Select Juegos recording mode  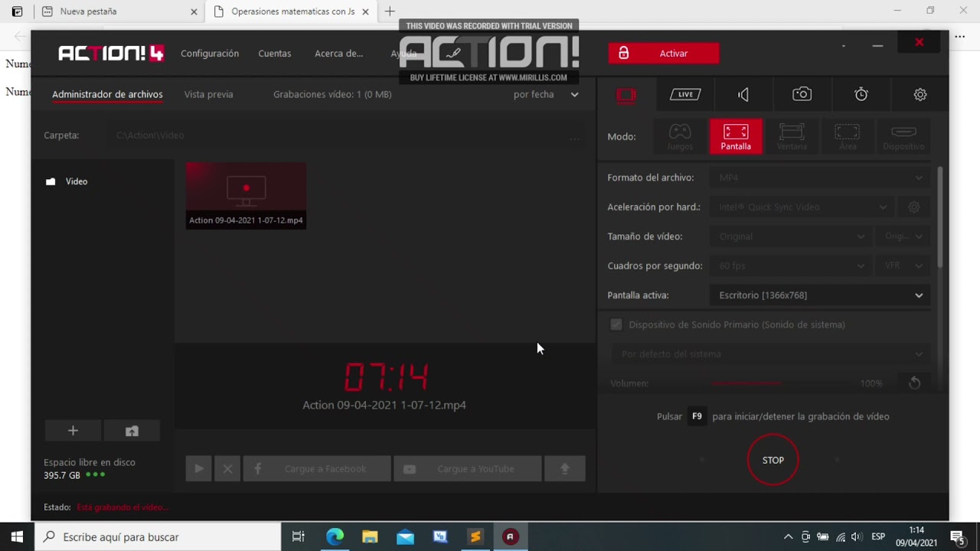tap(680, 136)
